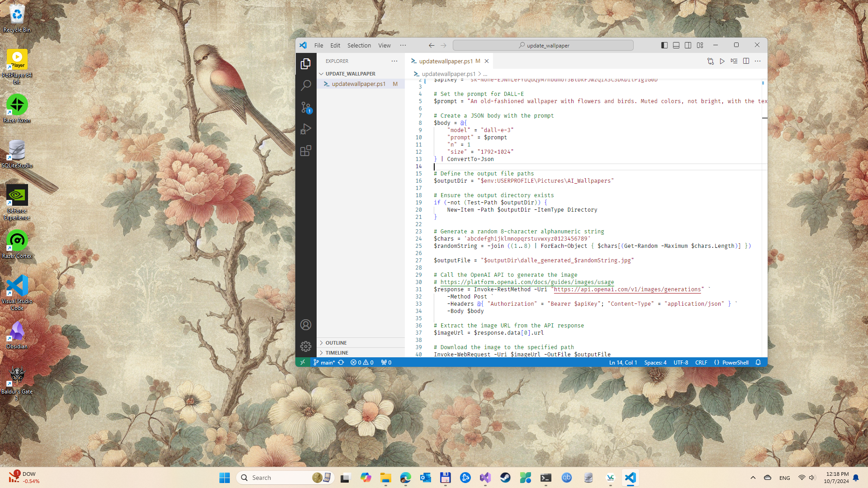Open the Source Control view
The width and height of the screenshot is (868, 488).
[306, 107]
